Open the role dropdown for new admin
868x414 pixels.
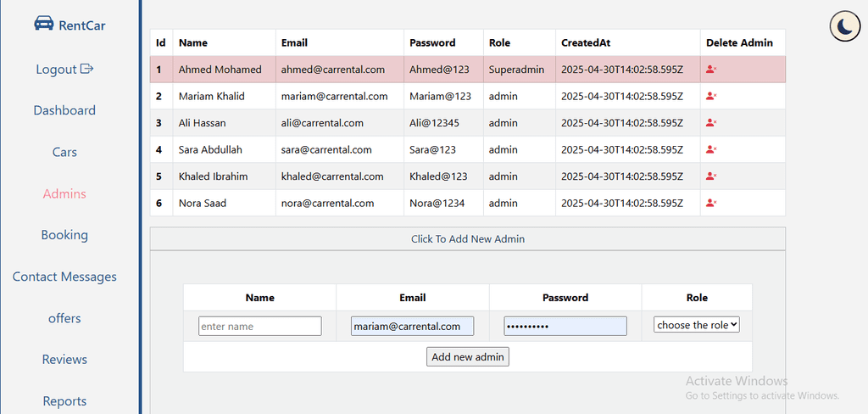(x=697, y=325)
